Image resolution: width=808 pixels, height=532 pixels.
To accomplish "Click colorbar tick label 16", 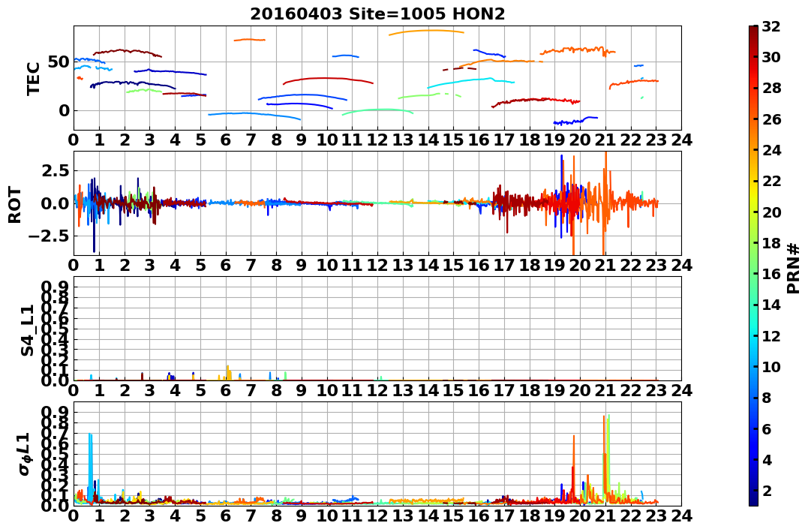I will [x=770, y=274].
